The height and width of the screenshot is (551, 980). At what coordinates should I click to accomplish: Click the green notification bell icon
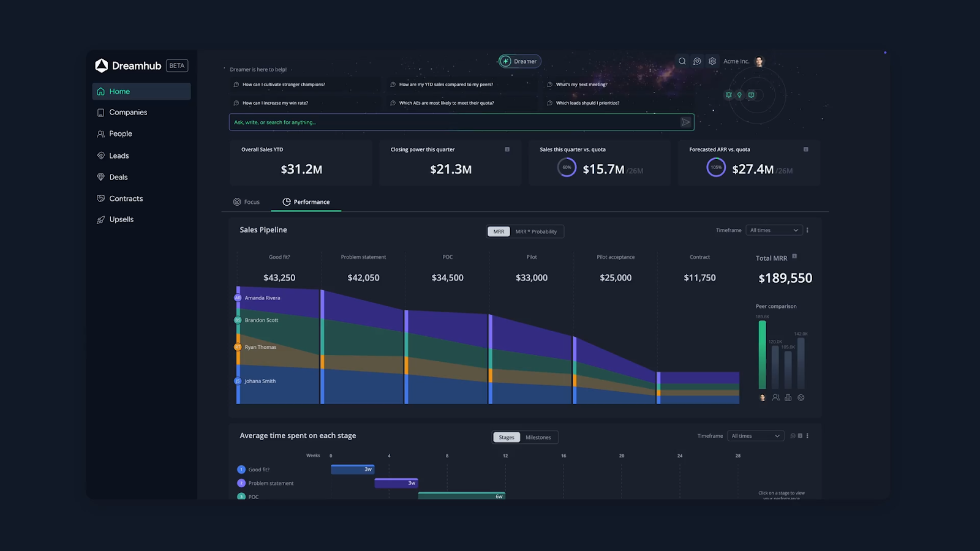[728, 95]
